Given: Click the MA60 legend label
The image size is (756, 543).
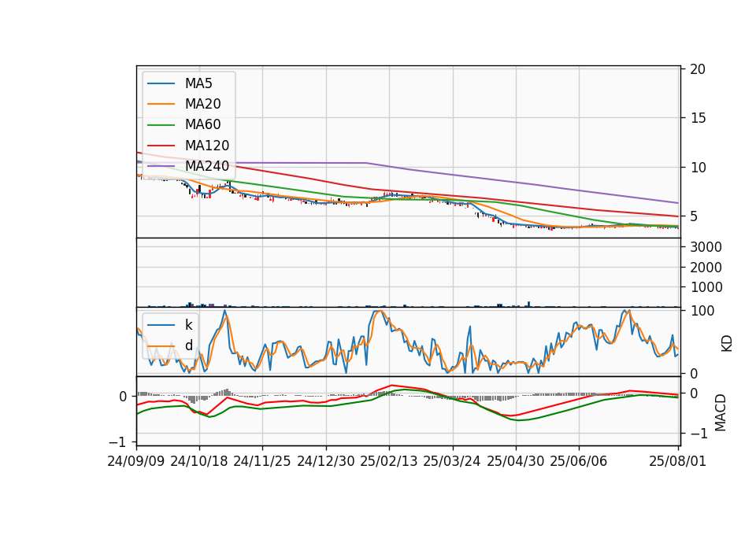Looking at the screenshot, I should 202,125.
